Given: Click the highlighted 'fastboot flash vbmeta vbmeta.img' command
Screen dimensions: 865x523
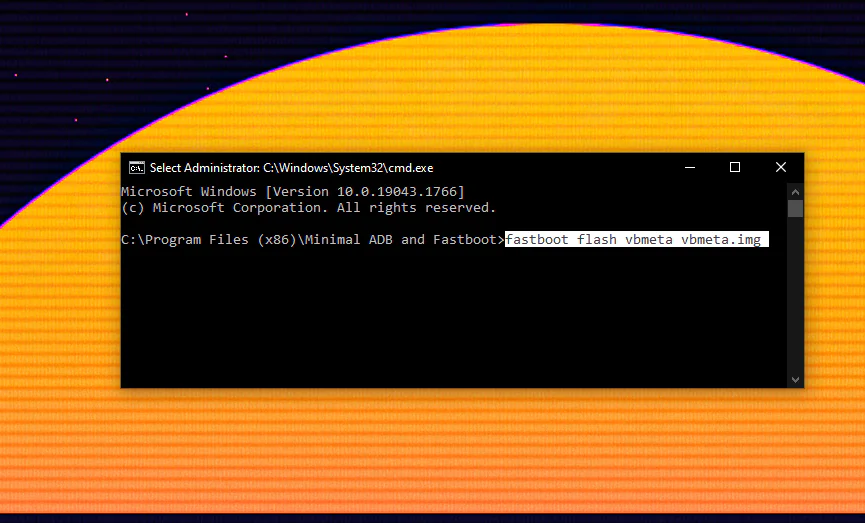Looking at the screenshot, I should (637, 239).
